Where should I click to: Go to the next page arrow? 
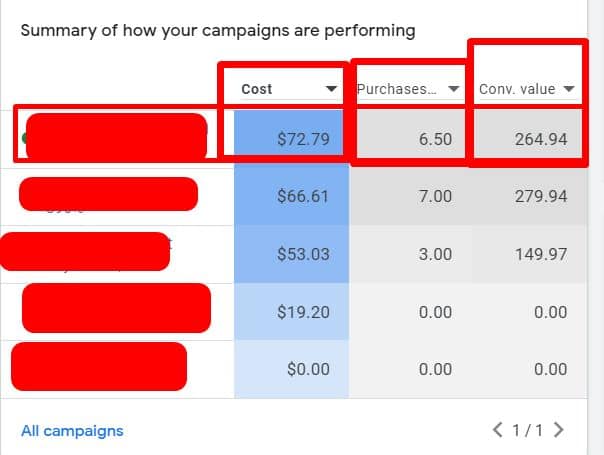(559, 431)
